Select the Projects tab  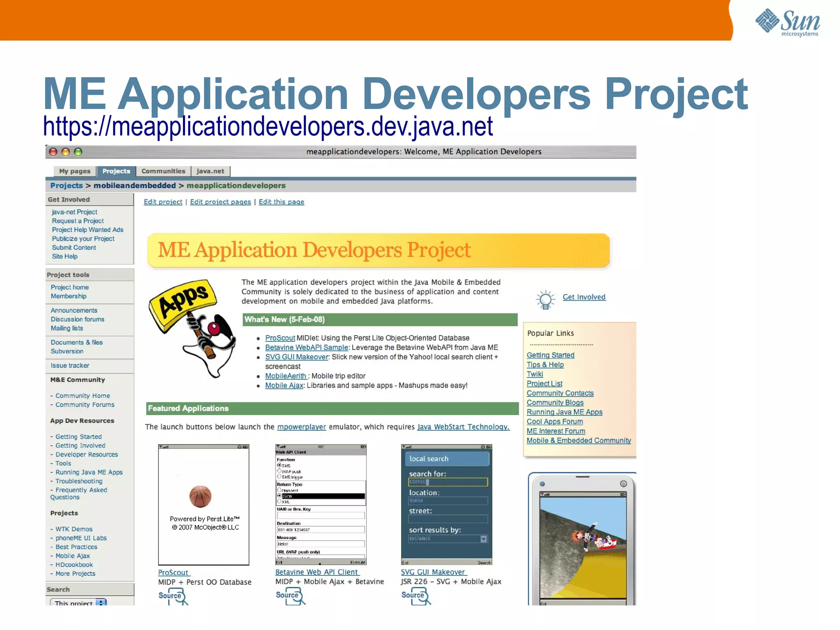pyautogui.click(x=116, y=171)
